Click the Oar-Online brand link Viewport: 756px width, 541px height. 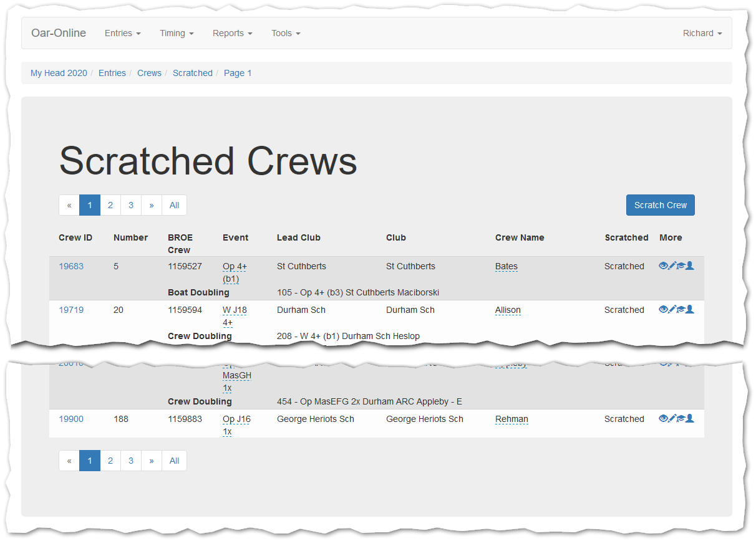click(59, 33)
